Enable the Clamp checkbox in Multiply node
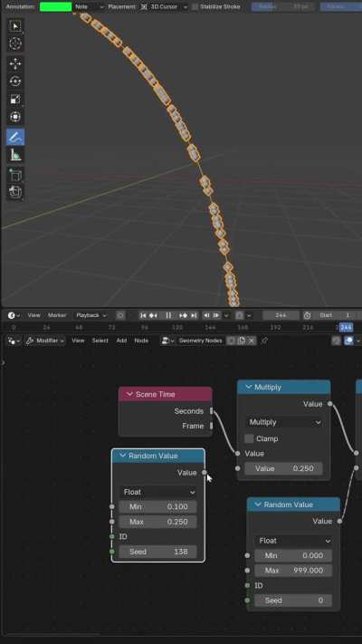This screenshot has width=362, height=644. coord(249,438)
